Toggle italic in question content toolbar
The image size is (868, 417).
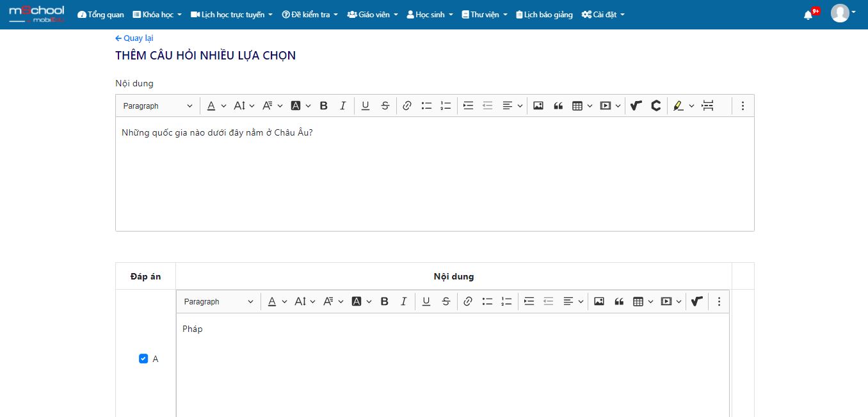click(343, 106)
